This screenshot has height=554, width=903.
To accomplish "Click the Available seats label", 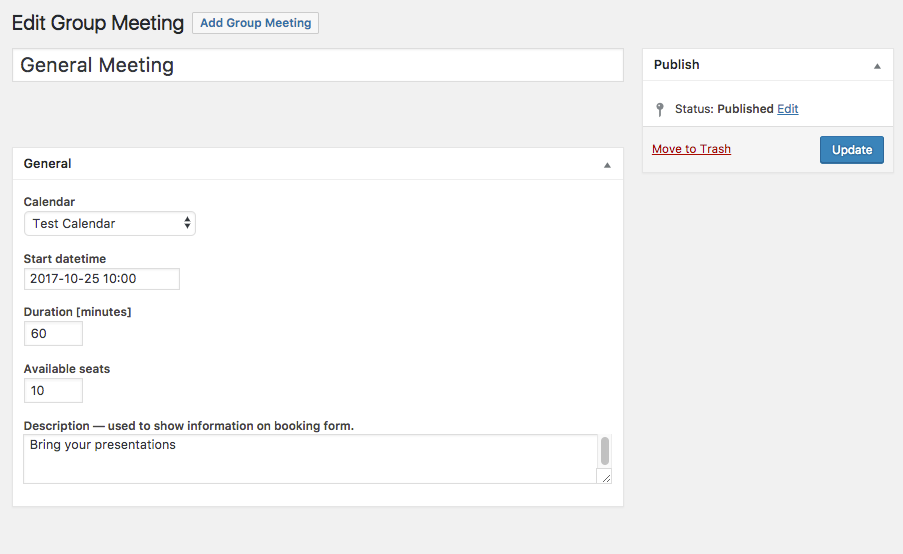I will [x=67, y=369].
